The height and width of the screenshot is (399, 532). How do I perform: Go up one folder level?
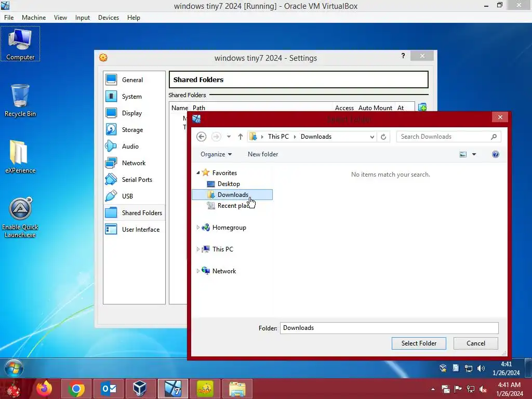(240, 137)
